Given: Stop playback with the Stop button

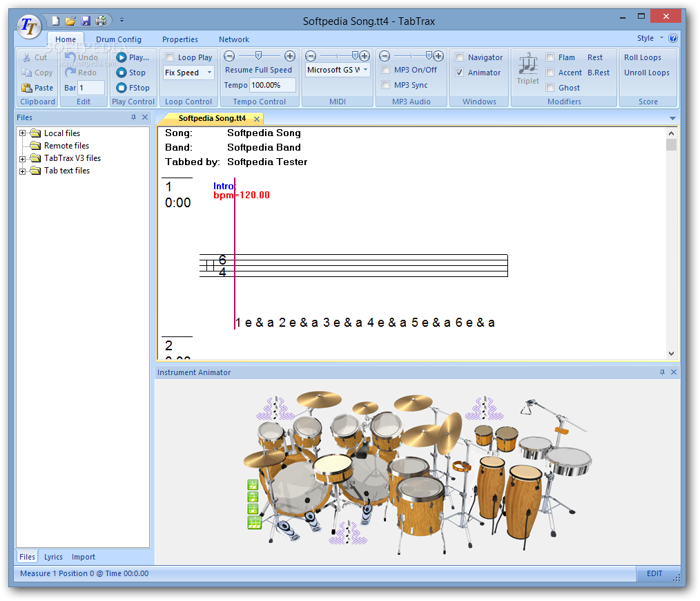Looking at the screenshot, I should (x=130, y=73).
